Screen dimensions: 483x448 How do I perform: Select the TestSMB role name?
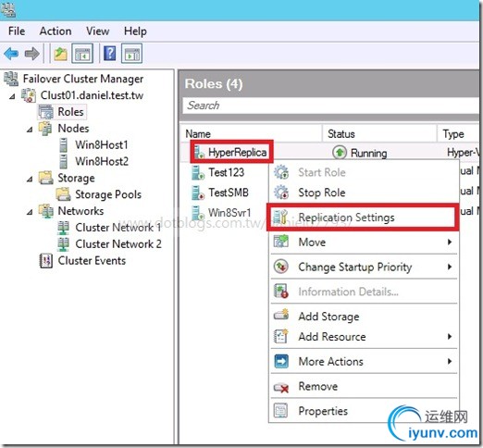click(229, 193)
